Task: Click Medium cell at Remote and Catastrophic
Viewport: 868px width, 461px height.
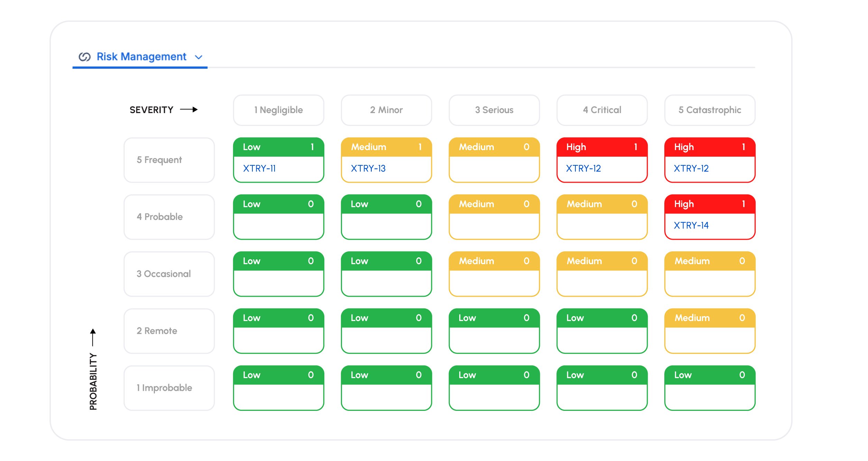Action: point(710,331)
